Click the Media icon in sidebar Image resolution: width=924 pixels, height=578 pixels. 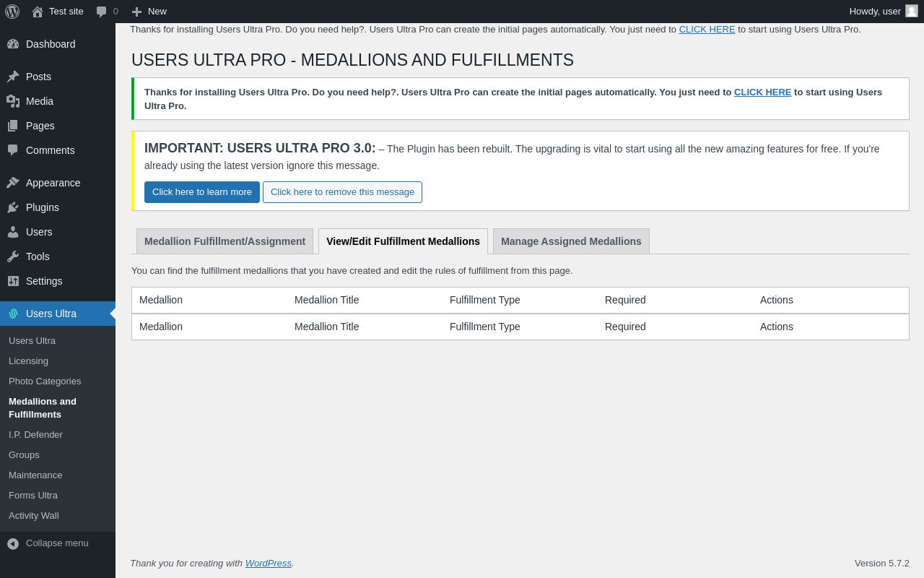coord(13,101)
